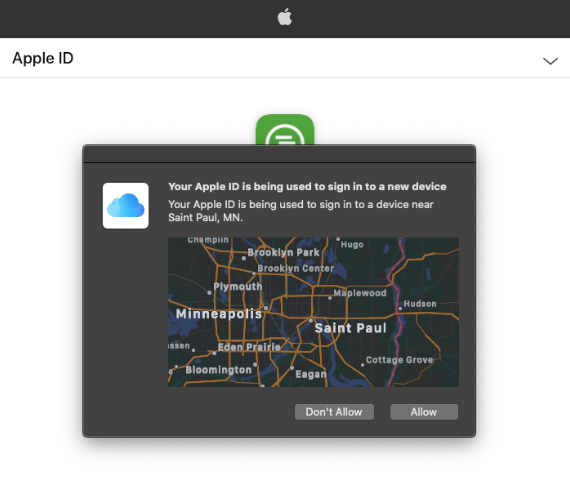
Task: Click Brooklyn Park on the map
Action: pos(284,252)
